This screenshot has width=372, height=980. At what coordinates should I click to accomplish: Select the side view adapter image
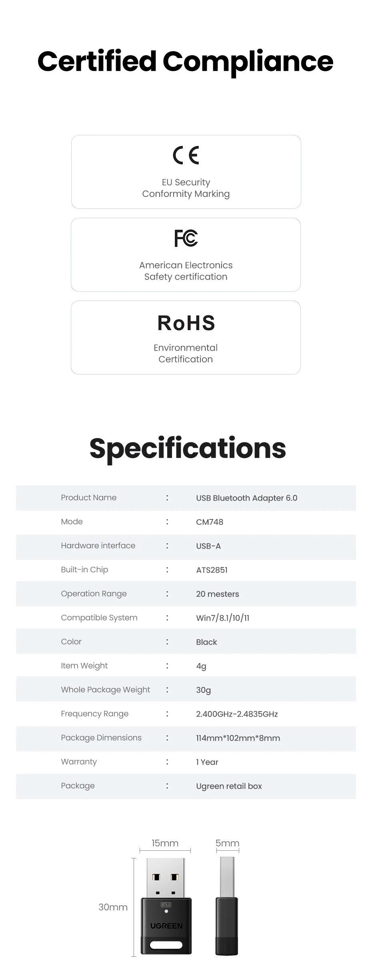[x=227, y=904]
